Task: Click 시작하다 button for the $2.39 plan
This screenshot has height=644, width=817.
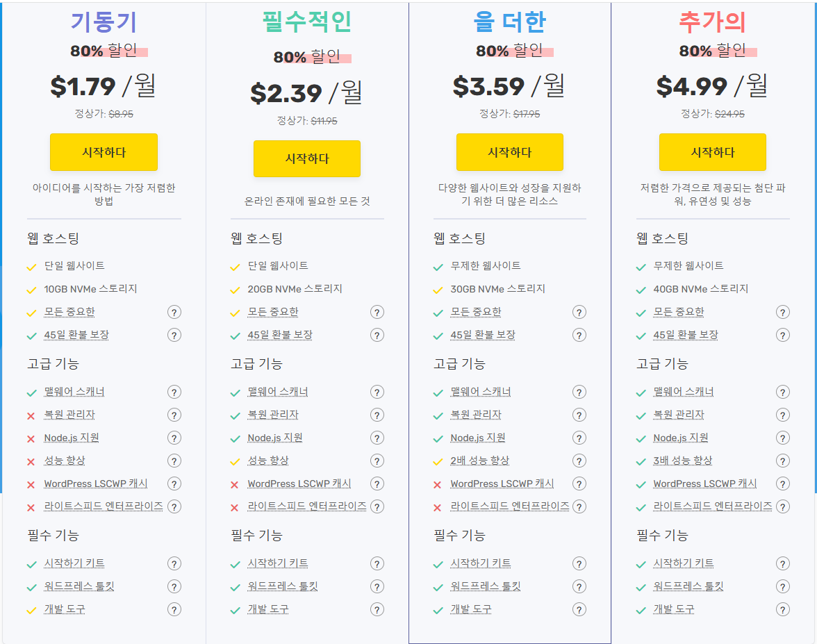Action: 307,158
